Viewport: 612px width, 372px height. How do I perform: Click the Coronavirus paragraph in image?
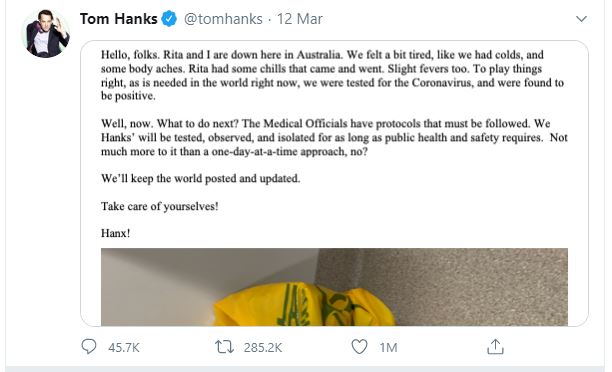(x=334, y=75)
